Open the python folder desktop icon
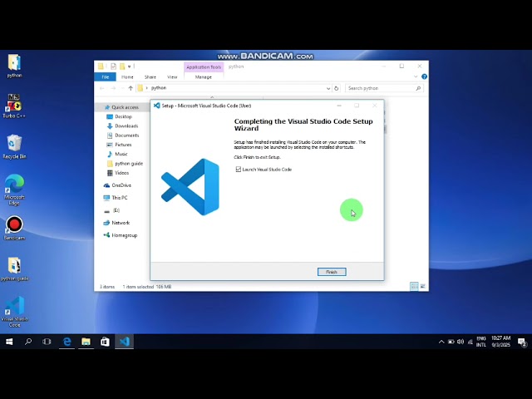Image resolution: width=532 pixels, height=399 pixels. (14, 66)
